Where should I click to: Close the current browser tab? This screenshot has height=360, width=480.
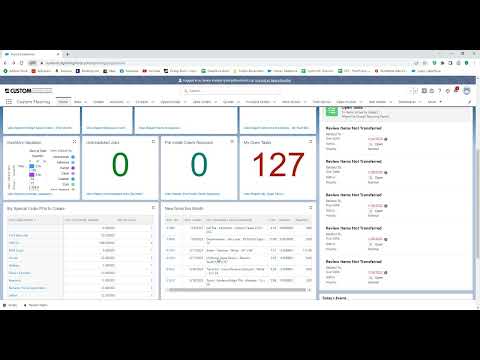[x=58, y=54]
